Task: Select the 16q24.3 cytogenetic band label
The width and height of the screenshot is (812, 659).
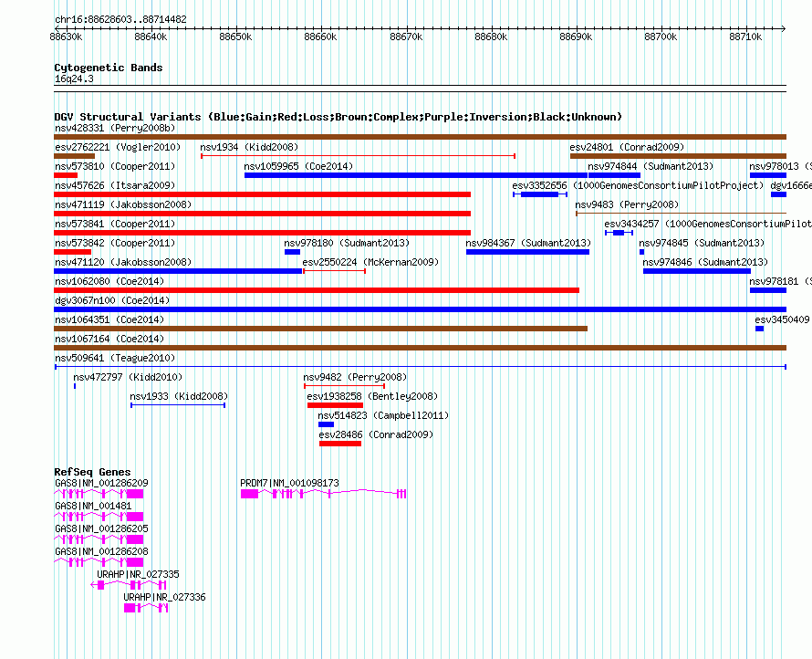Action: [x=74, y=78]
